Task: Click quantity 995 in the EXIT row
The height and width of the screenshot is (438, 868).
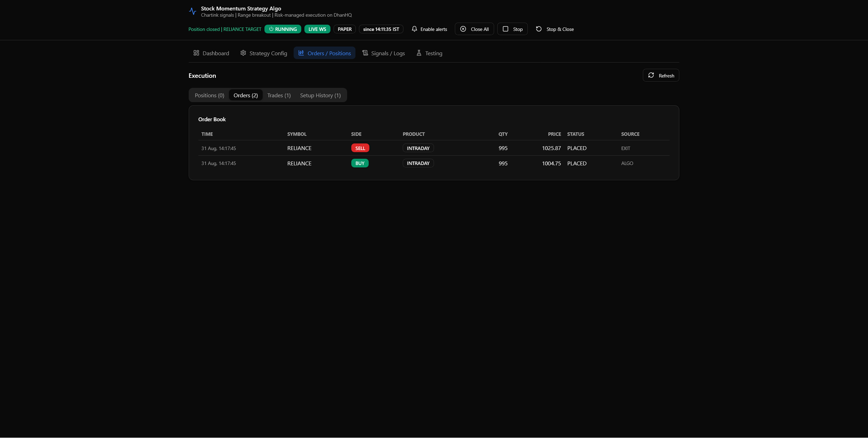Action: click(x=503, y=148)
